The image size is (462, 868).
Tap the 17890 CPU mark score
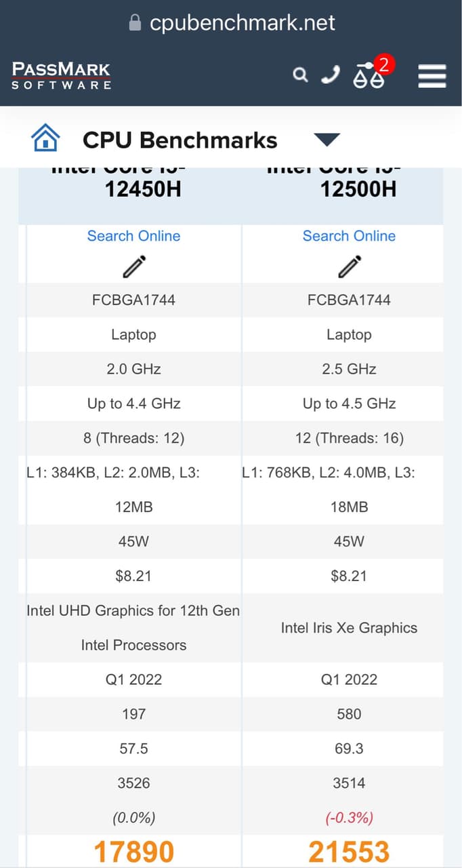point(133,852)
